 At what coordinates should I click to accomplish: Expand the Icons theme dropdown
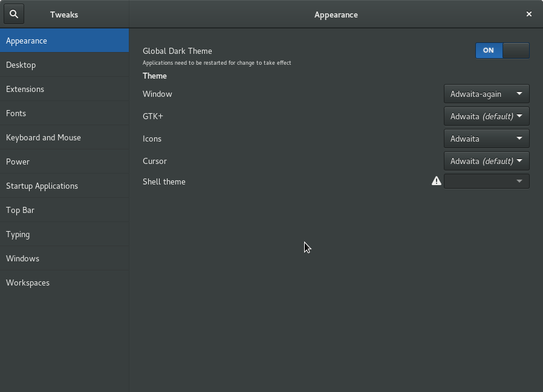click(x=486, y=139)
